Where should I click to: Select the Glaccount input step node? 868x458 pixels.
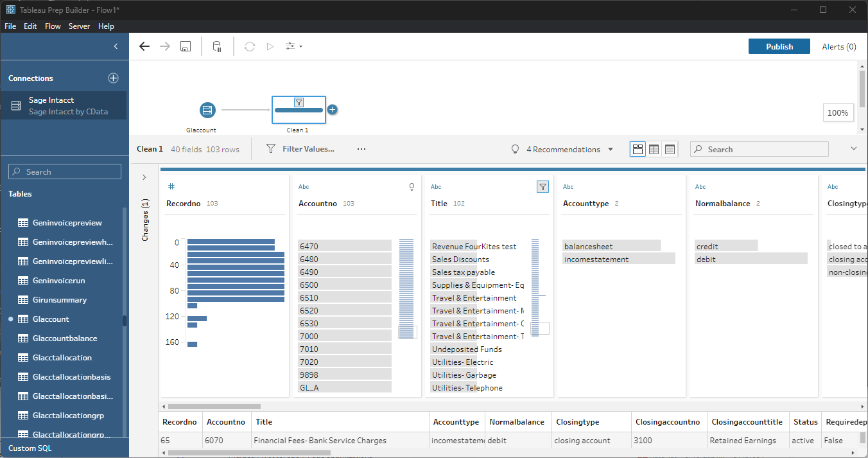(x=207, y=110)
